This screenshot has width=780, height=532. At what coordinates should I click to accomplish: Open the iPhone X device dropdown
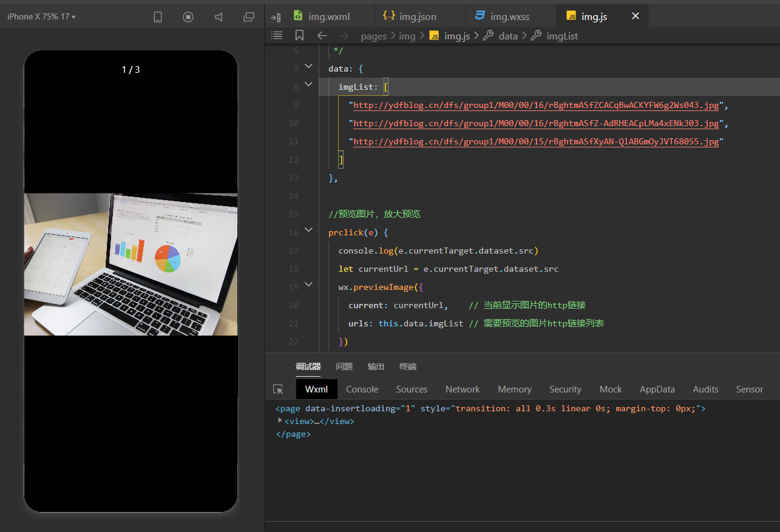[41, 16]
